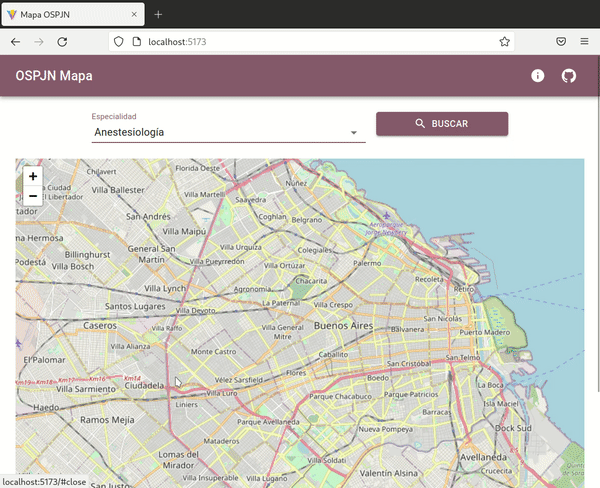Click the Belgrano label on map

click(307, 220)
